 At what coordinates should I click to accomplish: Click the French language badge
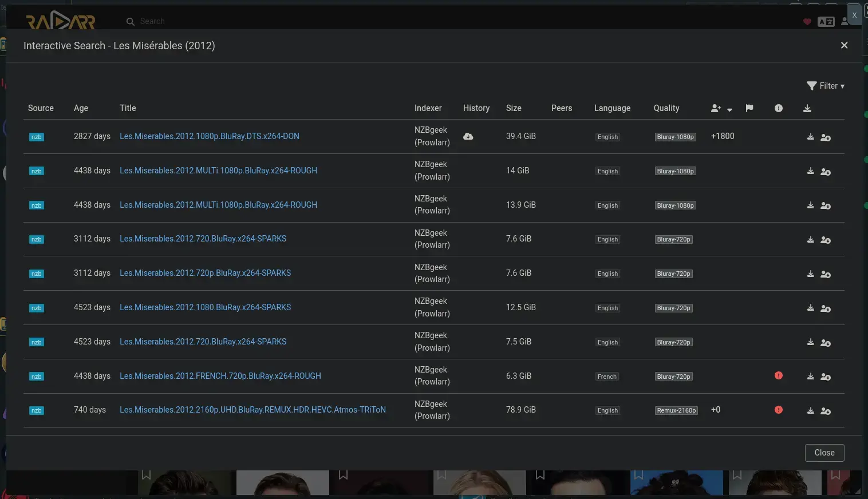607,377
